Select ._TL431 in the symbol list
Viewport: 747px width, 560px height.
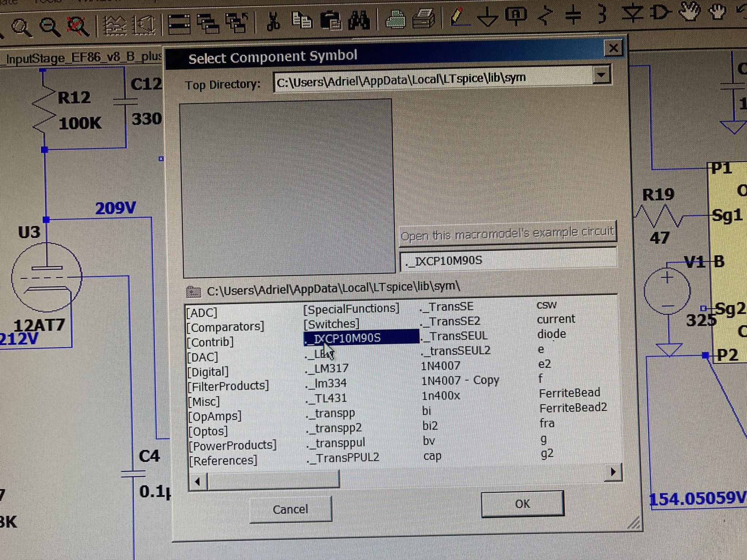[326, 398]
